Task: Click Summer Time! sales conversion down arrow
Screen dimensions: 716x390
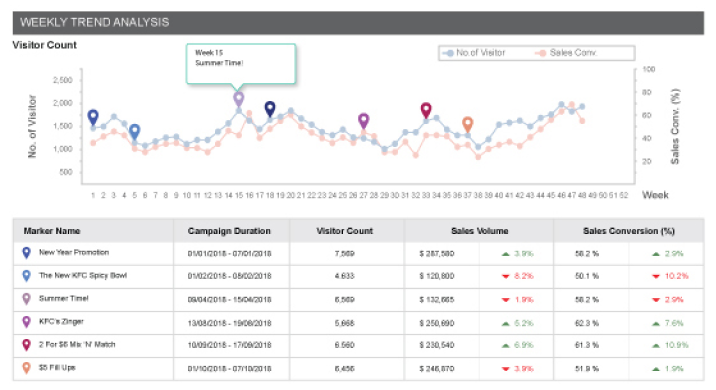Action: coord(656,300)
